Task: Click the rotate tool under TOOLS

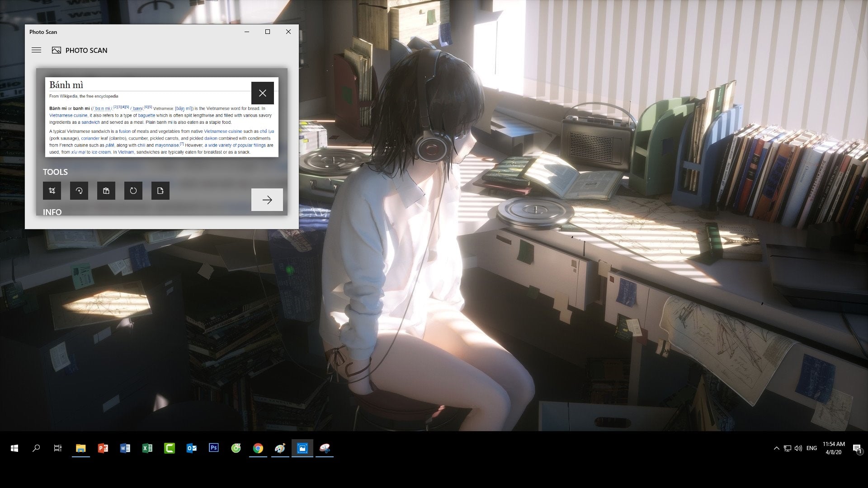Action: click(79, 191)
